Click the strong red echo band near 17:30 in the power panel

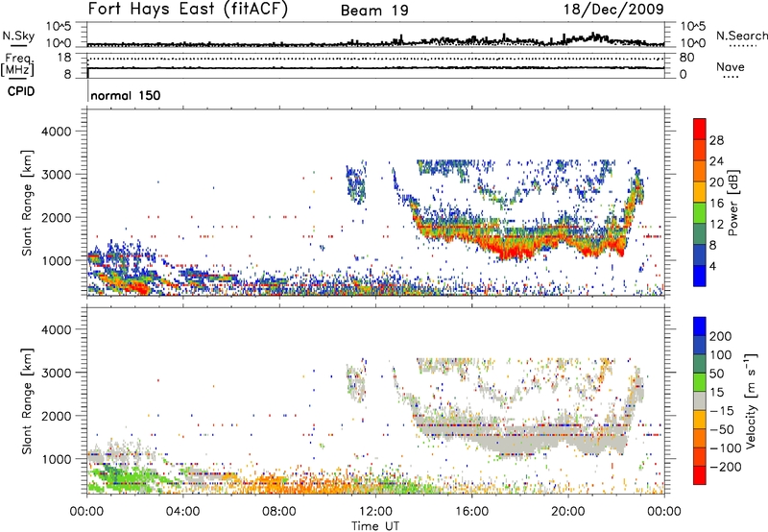[510, 251]
